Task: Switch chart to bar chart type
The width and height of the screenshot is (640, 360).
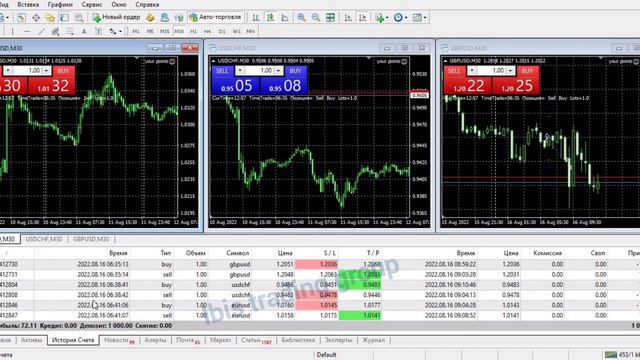Action: coord(256,17)
